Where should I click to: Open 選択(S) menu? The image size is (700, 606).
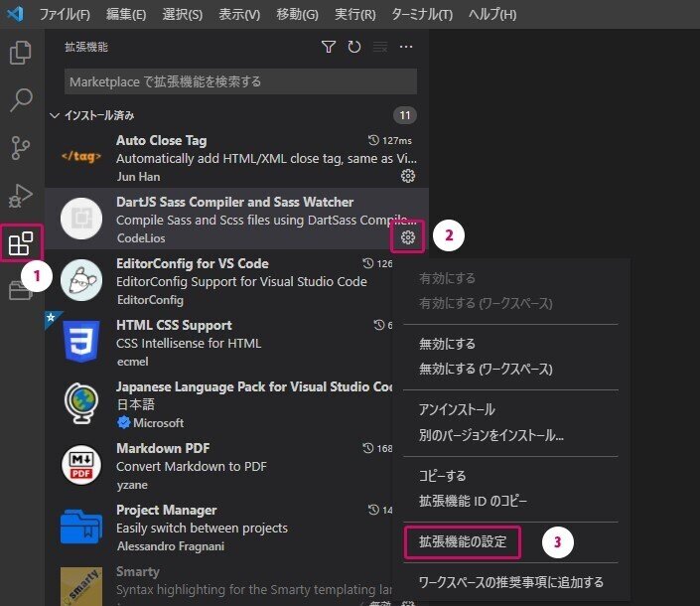pos(182,14)
